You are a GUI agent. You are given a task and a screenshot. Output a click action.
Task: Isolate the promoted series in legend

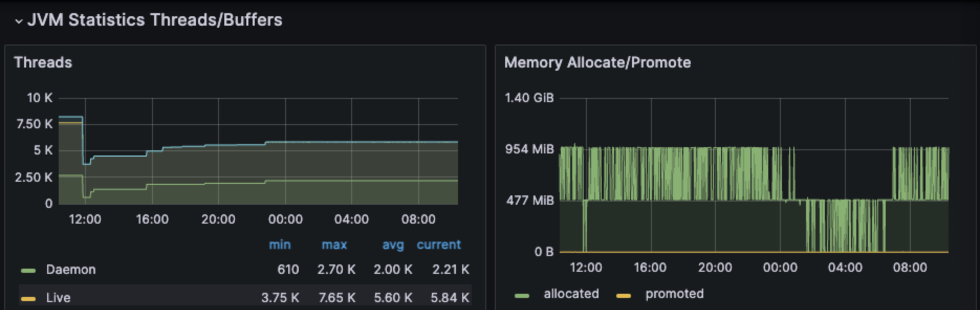click(x=674, y=294)
